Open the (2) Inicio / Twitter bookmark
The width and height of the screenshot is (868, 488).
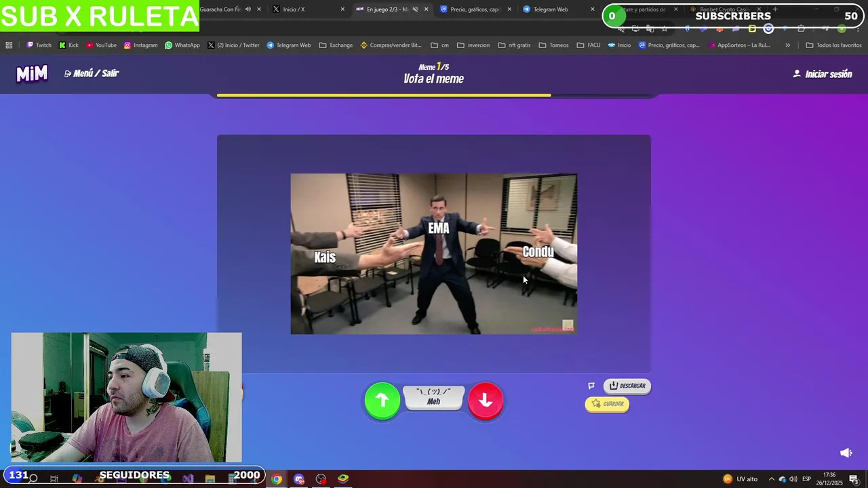(x=233, y=45)
